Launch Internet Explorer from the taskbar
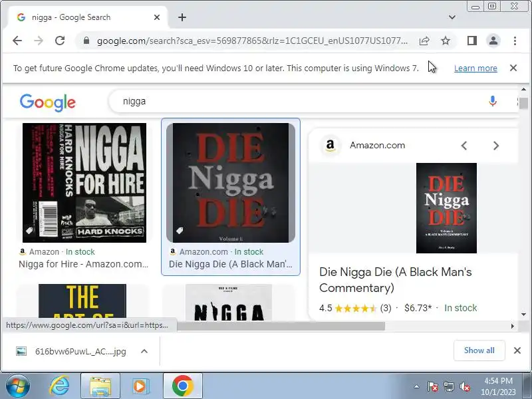The image size is (532, 399). click(59, 386)
